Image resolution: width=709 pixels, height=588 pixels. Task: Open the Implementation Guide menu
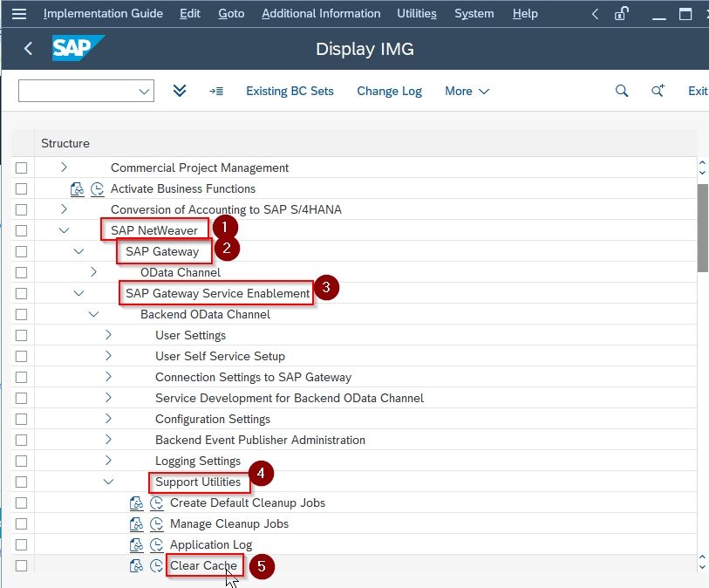(103, 14)
